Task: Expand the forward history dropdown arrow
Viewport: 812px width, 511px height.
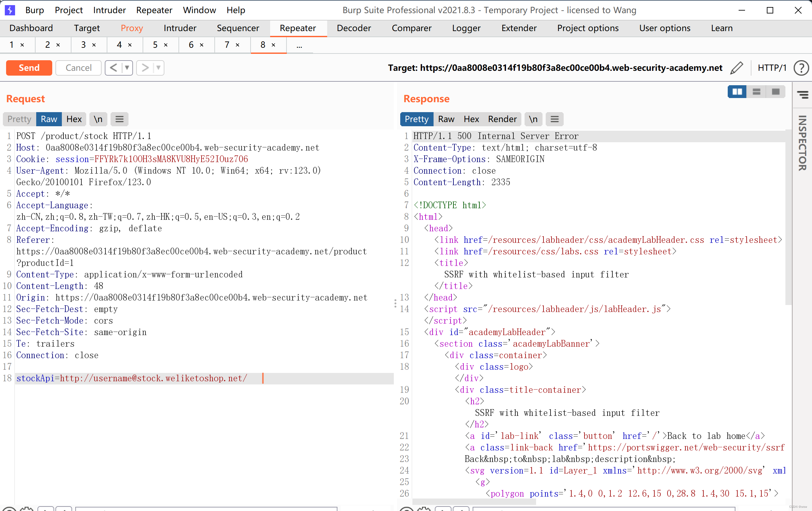Action: point(159,68)
